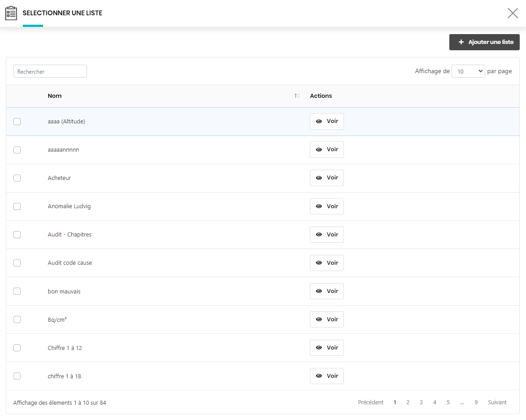Open Voir for the Acheteur list
The image size is (526, 420).
pos(326,178)
